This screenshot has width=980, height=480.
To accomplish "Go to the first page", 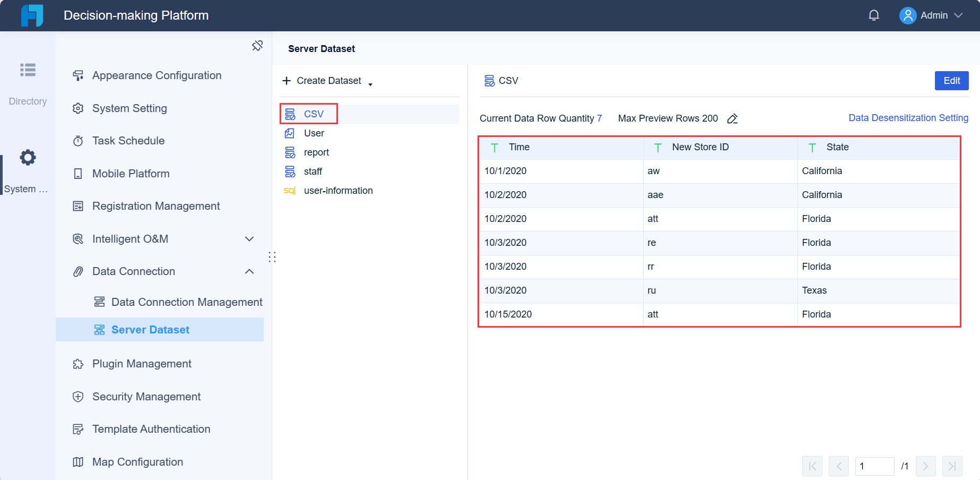I will click(812, 466).
